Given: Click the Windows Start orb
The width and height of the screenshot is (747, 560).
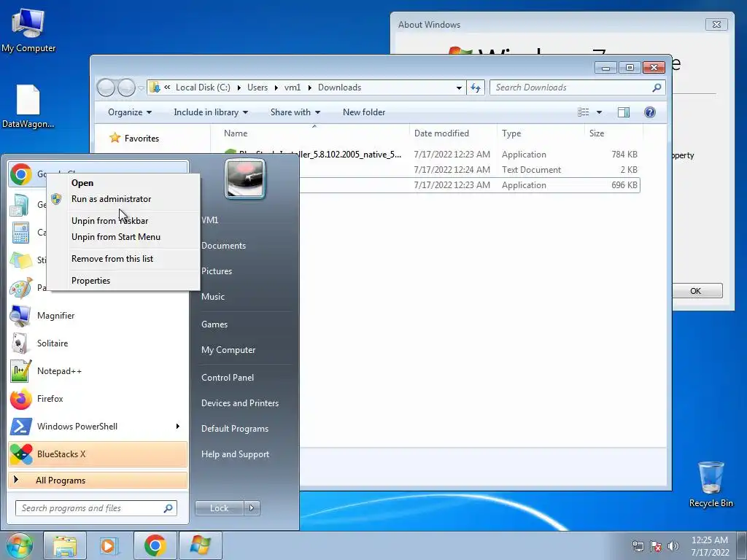Looking at the screenshot, I should (19, 545).
